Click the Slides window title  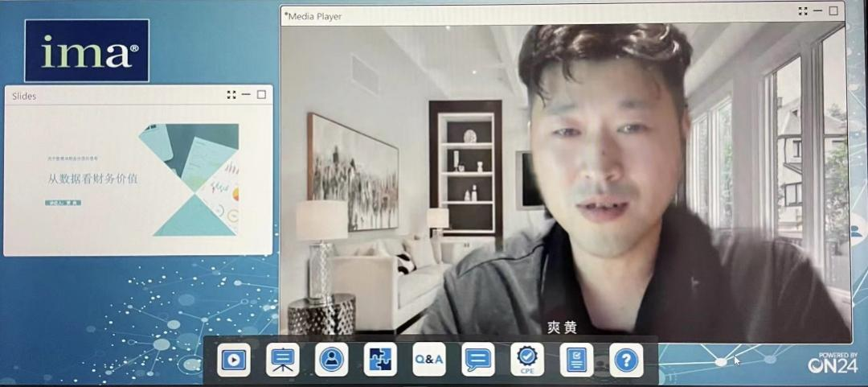click(24, 96)
